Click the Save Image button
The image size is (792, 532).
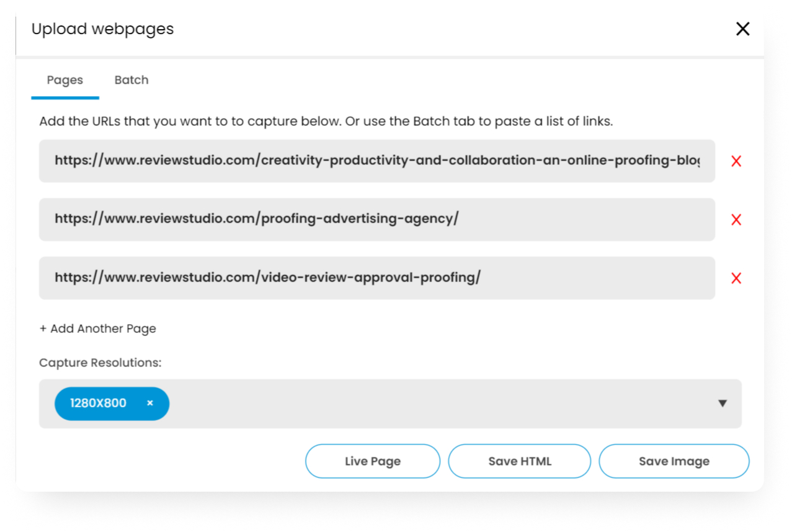tap(674, 461)
